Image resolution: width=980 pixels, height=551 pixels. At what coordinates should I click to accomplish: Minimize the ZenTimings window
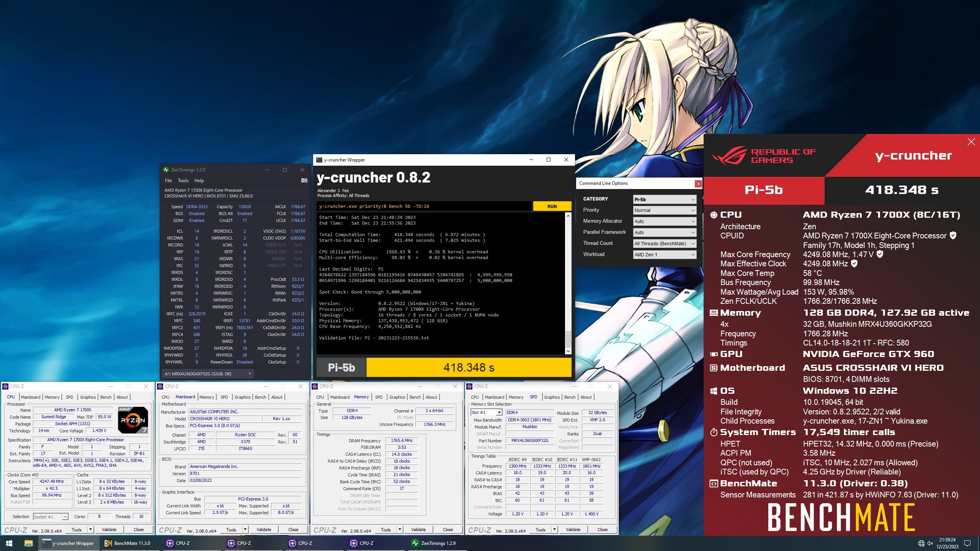pyautogui.click(x=267, y=170)
